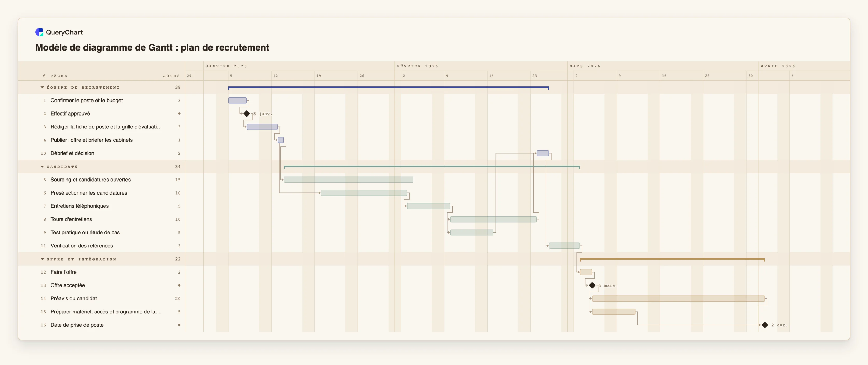The image size is (868, 365).
Task: Collapse the ÉQUIPE DE RECRUTEMENT group
Action: (x=42, y=87)
